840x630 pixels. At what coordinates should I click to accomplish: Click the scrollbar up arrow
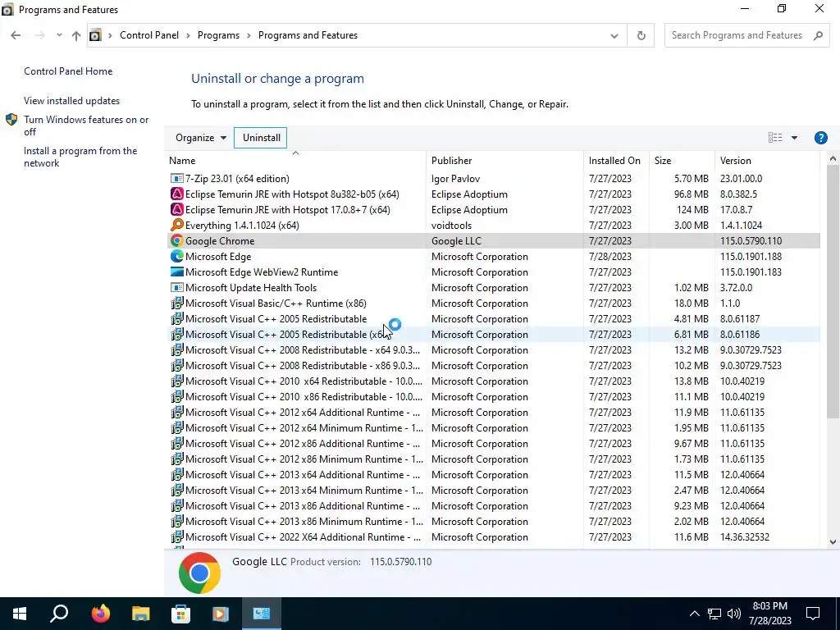833,159
